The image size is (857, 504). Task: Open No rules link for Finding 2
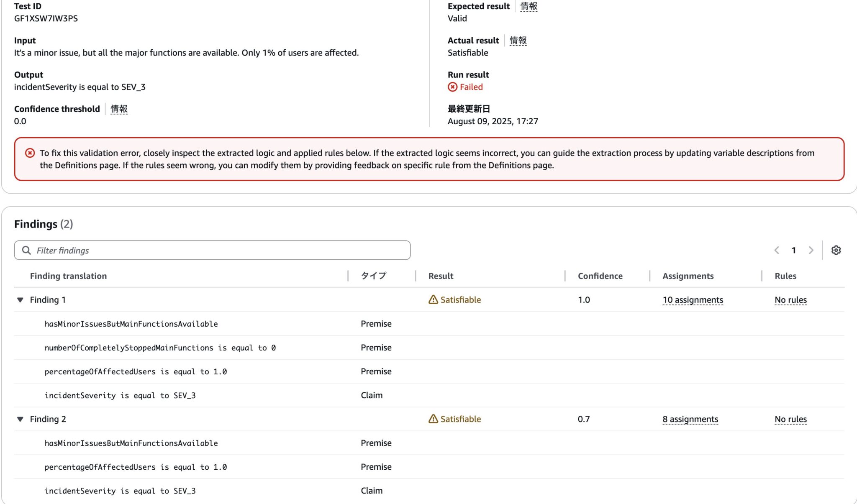click(790, 419)
